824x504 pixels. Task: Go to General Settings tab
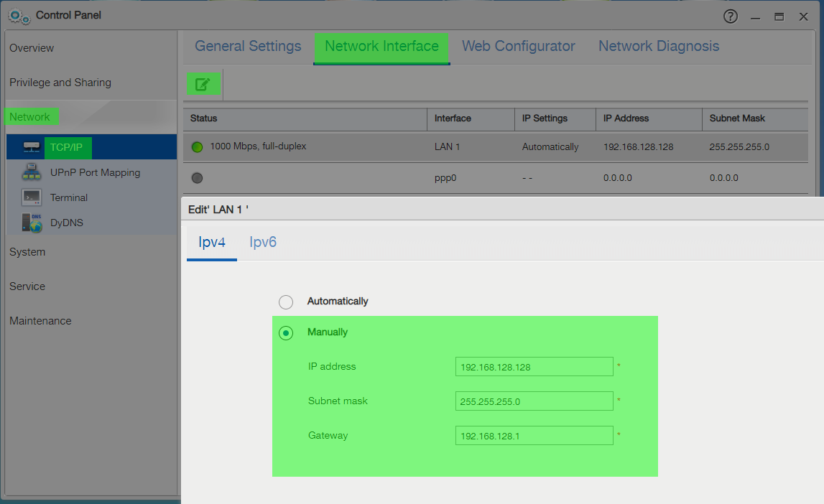[248, 47]
